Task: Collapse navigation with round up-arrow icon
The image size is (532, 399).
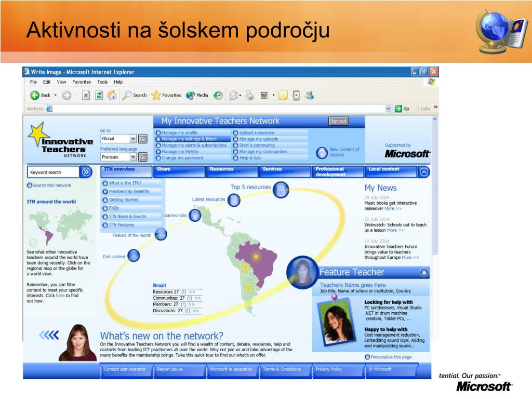Action: [424, 172]
